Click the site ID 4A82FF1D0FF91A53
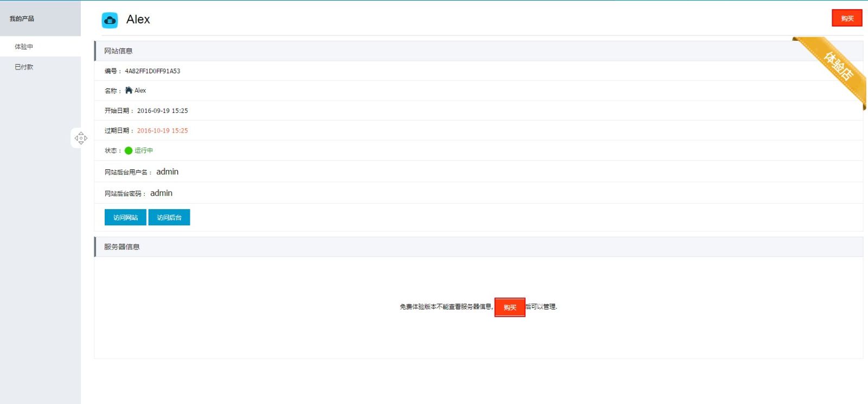This screenshot has height=404, width=868. 152,71
